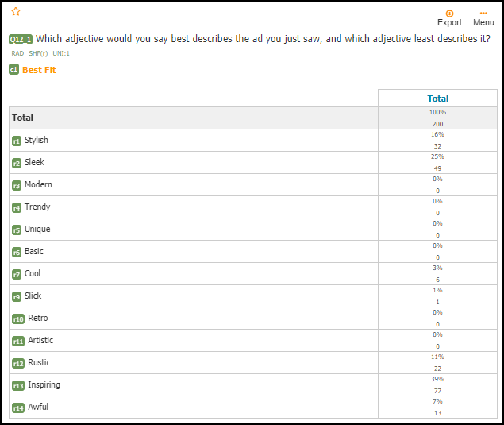Click the r10 badge beside Retro

tap(18, 319)
